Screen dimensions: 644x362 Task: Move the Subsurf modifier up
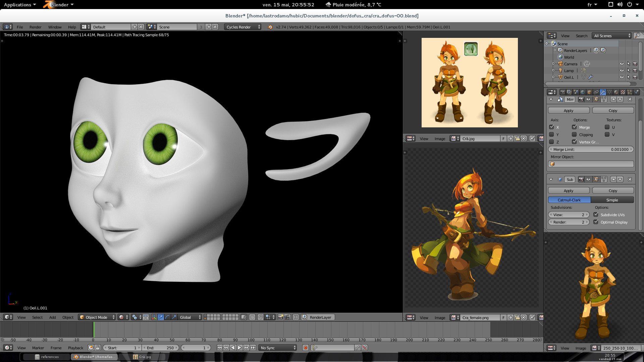point(613,179)
